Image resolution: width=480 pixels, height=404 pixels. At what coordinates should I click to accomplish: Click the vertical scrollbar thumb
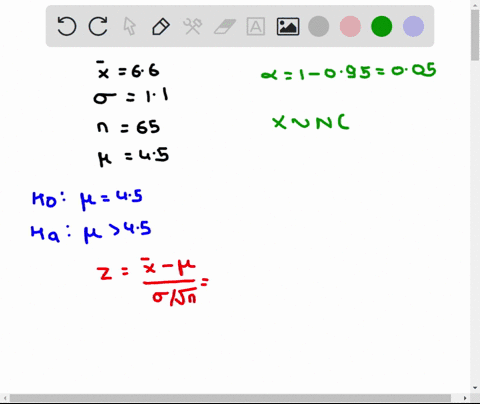coord(475,35)
